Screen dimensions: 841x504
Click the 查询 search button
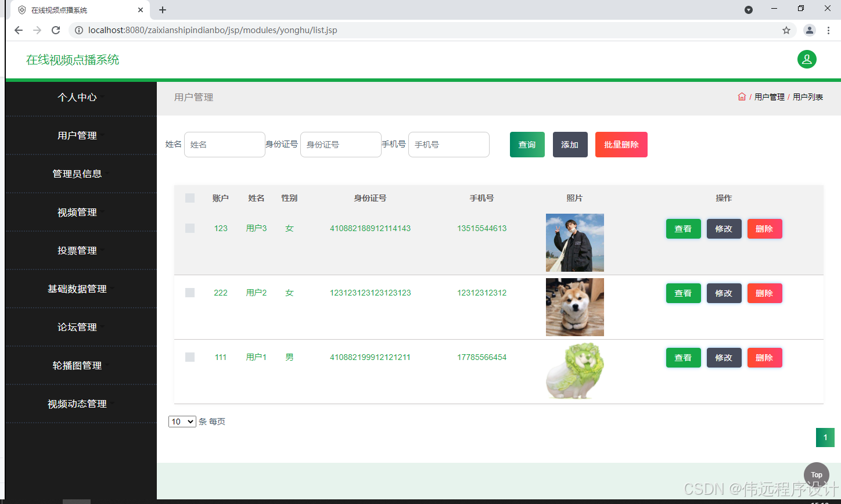(x=527, y=145)
